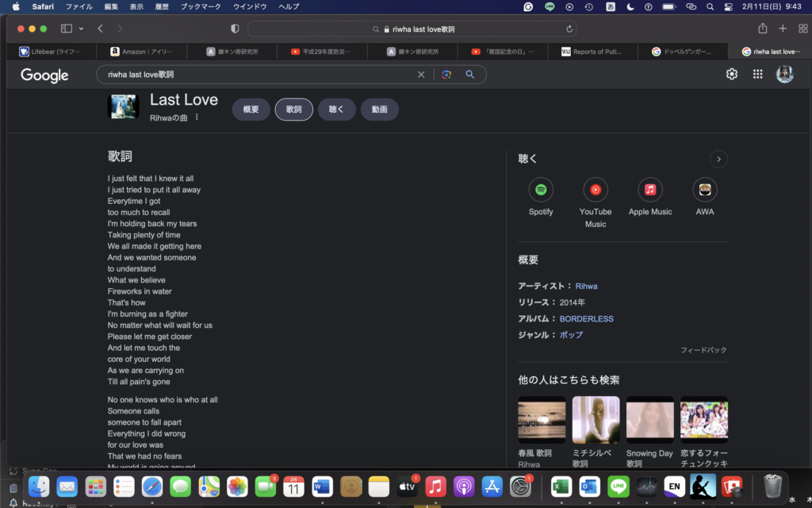The width and height of the screenshot is (812, 508).
Task: Toggle the Safari sidebar
Action: pos(65,26)
